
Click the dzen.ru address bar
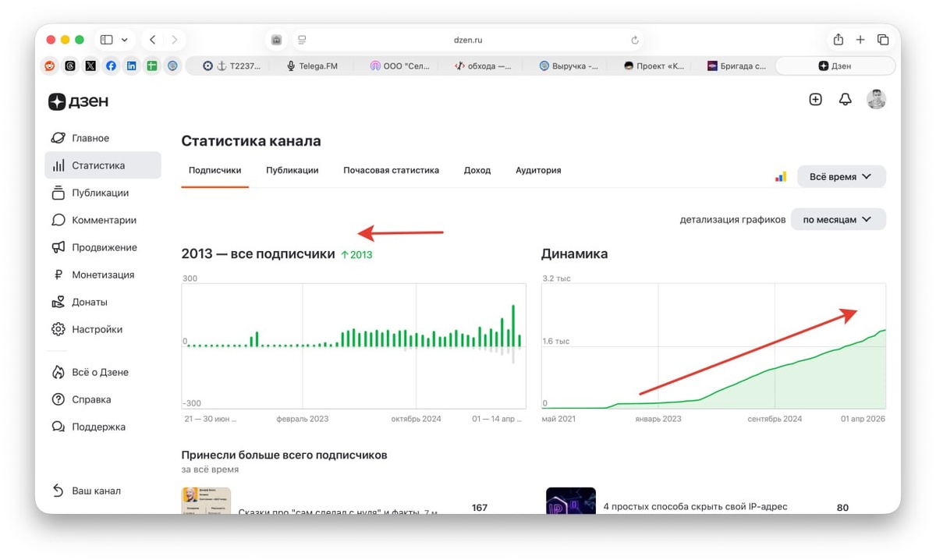(468, 40)
